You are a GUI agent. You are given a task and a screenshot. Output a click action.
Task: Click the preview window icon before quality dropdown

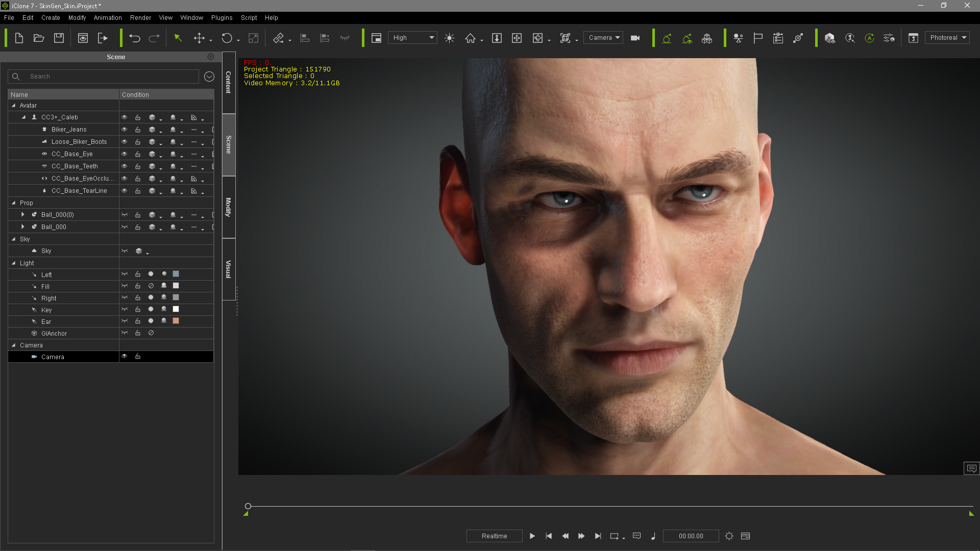click(376, 38)
